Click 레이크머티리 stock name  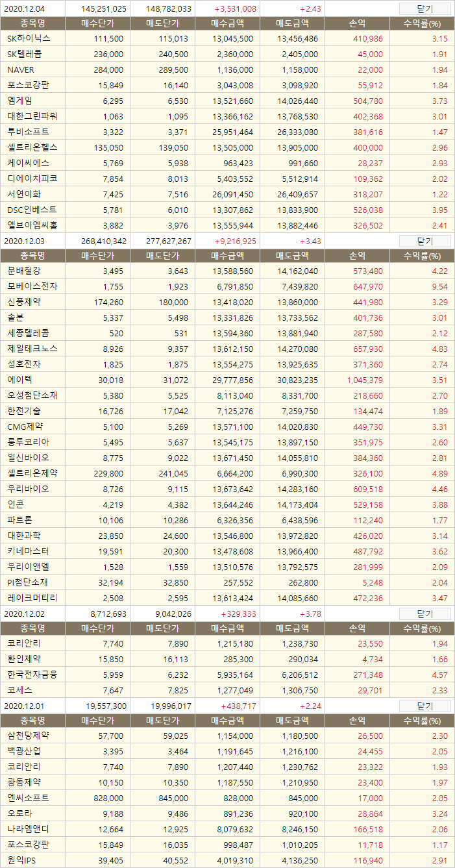(32, 598)
